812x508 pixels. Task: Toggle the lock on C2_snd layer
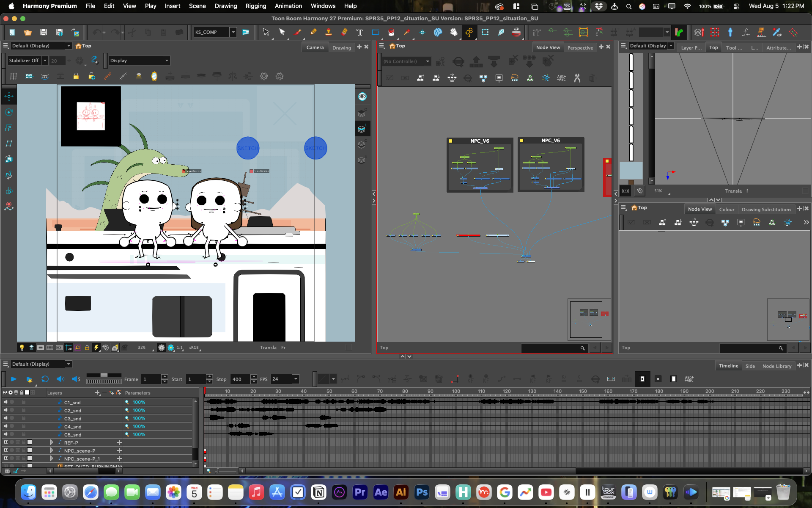click(x=24, y=410)
